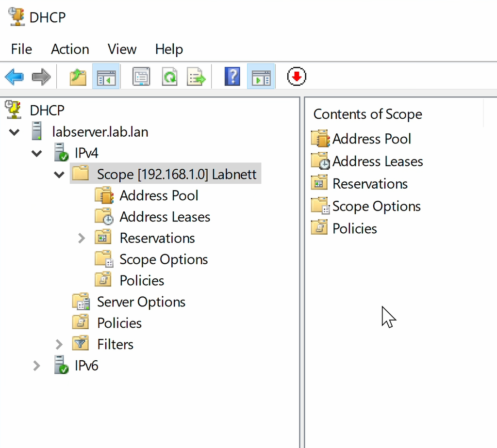This screenshot has width=497, height=448.
Task: Select Policies text in contents pane
Action: click(x=355, y=228)
